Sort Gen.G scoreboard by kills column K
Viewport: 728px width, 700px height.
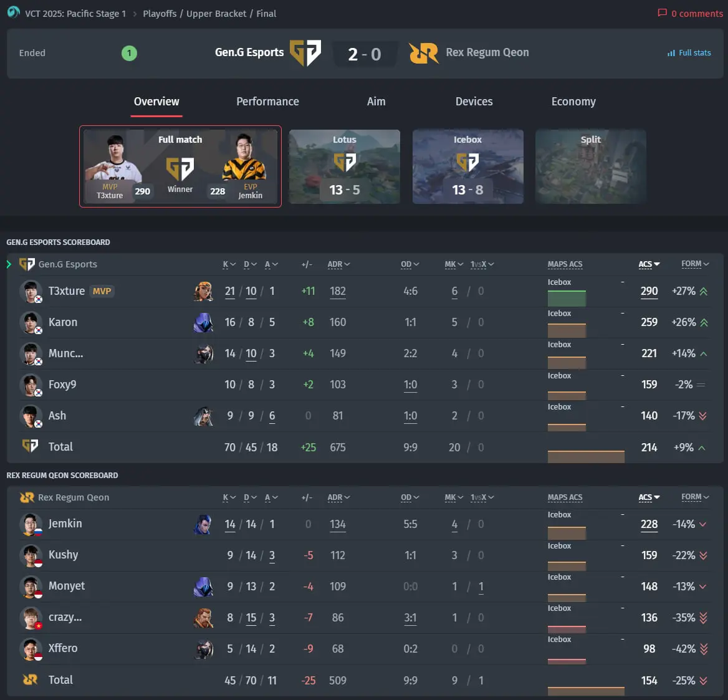[229, 264]
